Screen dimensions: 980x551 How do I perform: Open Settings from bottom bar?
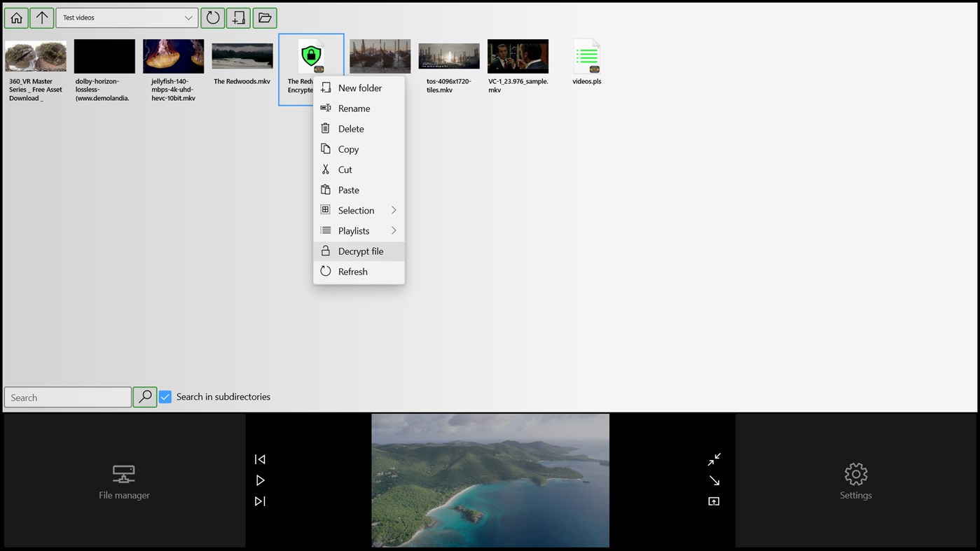(855, 481)
